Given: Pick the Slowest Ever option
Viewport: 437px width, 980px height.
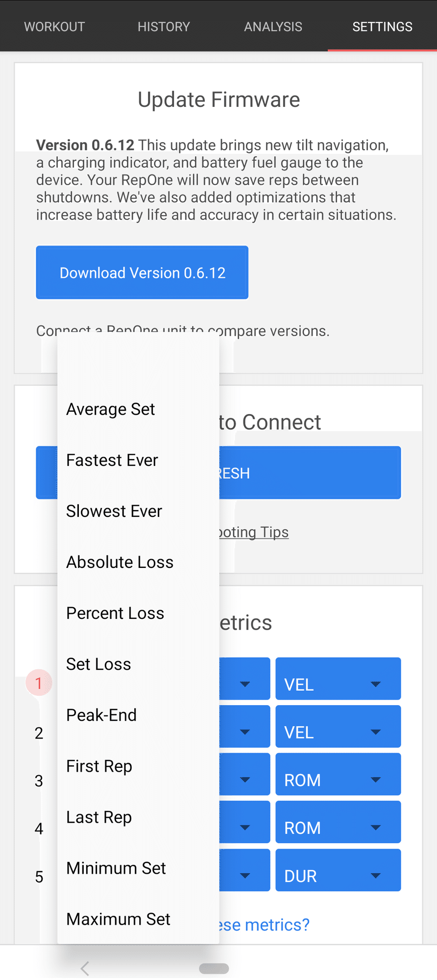Looking at the screenshot, I should (x=114, y=511).
